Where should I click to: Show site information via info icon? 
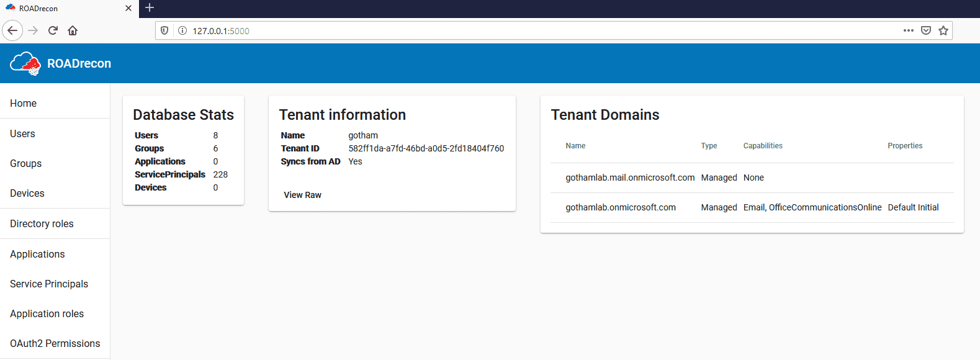tap(182, 30)
